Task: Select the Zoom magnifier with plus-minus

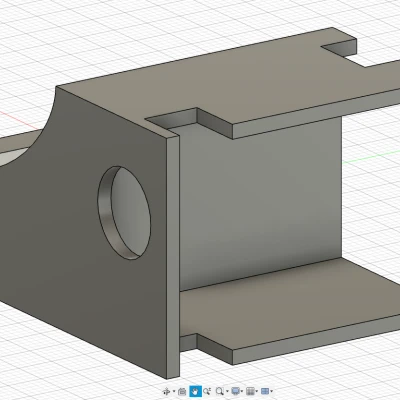Action: (207, 391)
